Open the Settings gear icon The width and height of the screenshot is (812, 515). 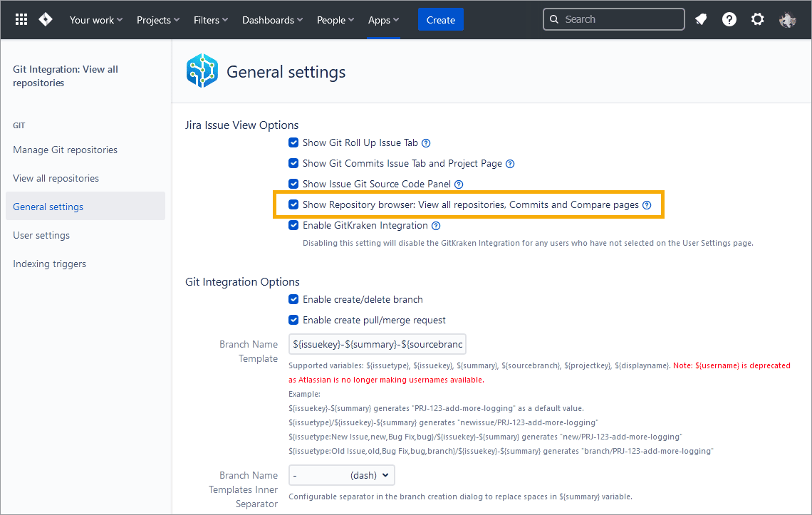(758, 20)
